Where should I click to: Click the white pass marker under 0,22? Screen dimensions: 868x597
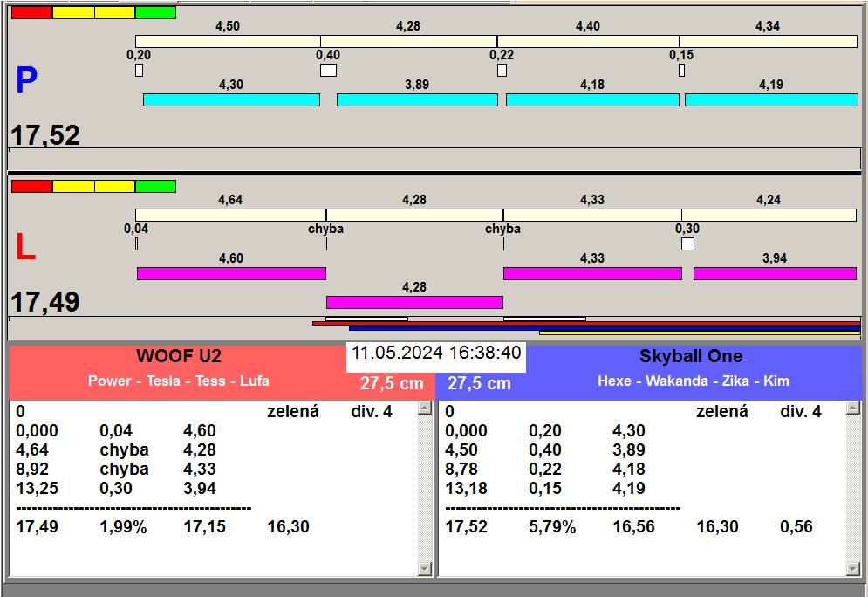coord(502,71)
